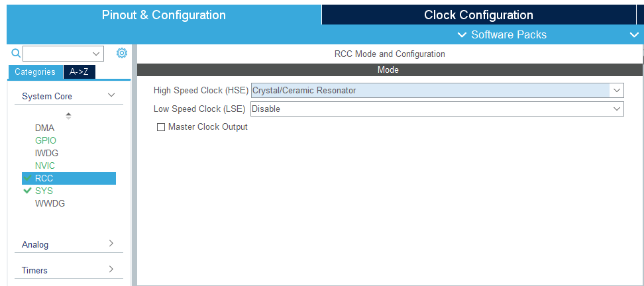
Task: Switch to the A->Z tab
Action: (x=80, y=71)
